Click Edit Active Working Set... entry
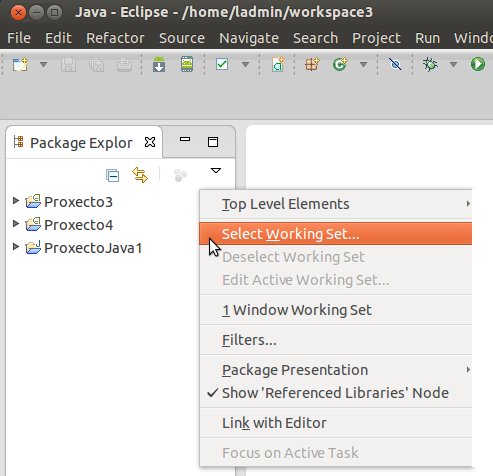The image size is (493, 476). (336, 280)
